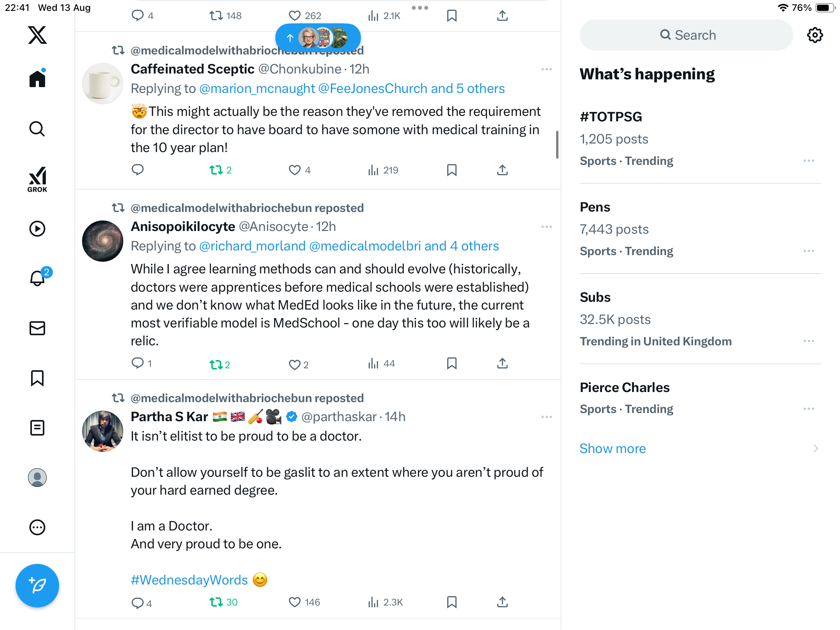The width and height of the screenshot is (840, 630).
Task: Open Grok from the sidebar
Action: [37, 180]
